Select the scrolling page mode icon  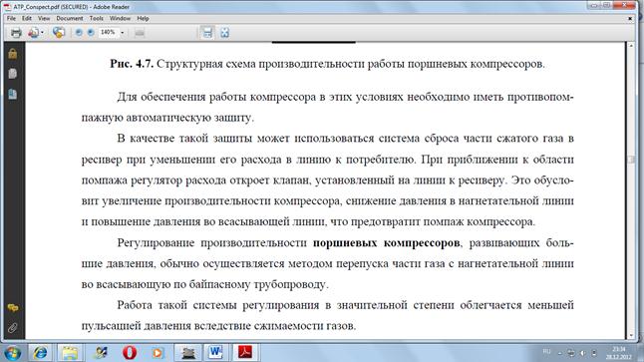[x=207, y=33]
